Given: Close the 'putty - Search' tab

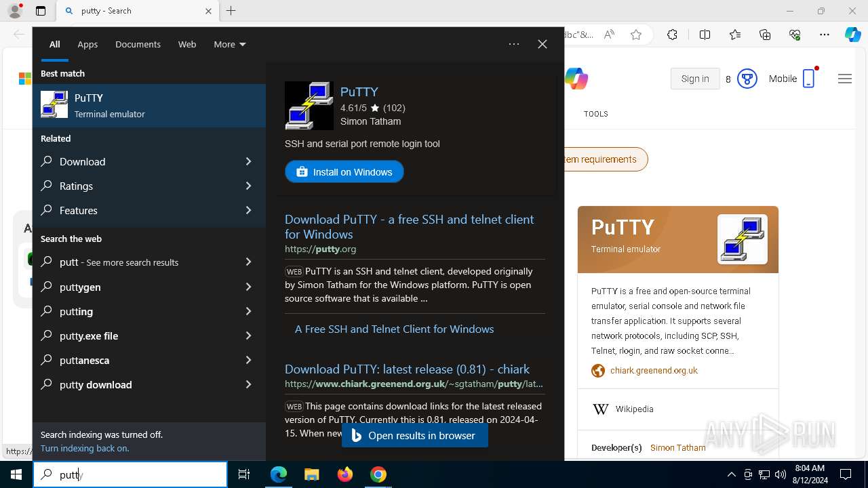Looking at the screenshot, I should [x=209, y=11].
